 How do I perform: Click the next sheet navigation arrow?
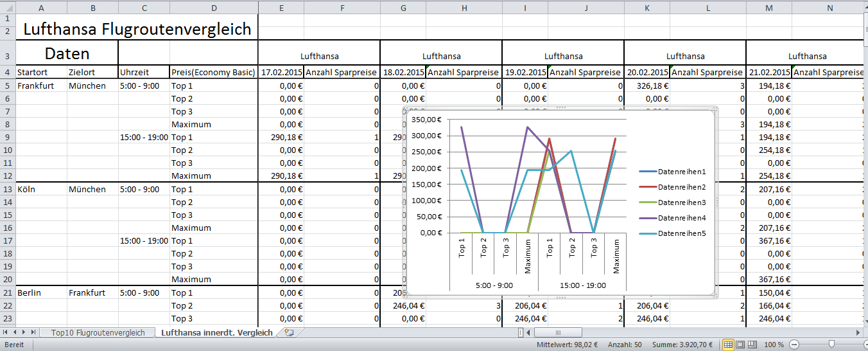pos(24,332)
